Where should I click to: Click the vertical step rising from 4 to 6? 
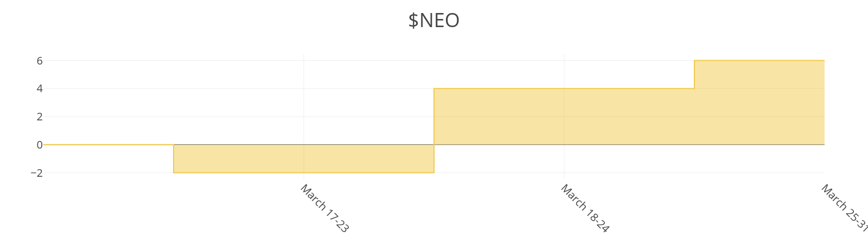click(694, 74)
